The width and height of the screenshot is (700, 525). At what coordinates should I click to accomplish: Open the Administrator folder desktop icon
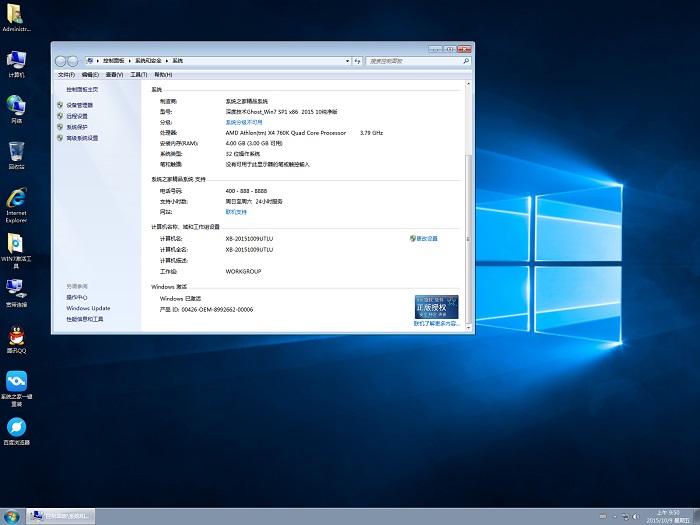pyautogui.click(x=16, y=17)
